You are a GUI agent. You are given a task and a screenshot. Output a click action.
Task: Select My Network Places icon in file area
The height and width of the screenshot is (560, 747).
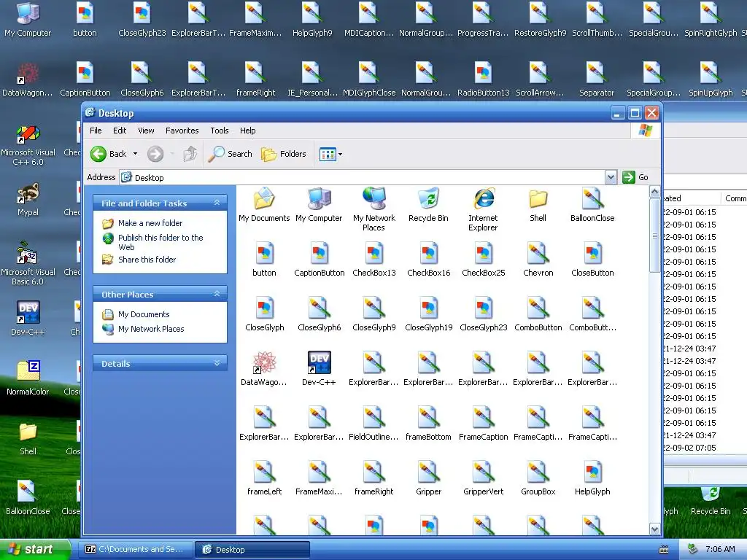pyautogui.click(x=374, y=209)
